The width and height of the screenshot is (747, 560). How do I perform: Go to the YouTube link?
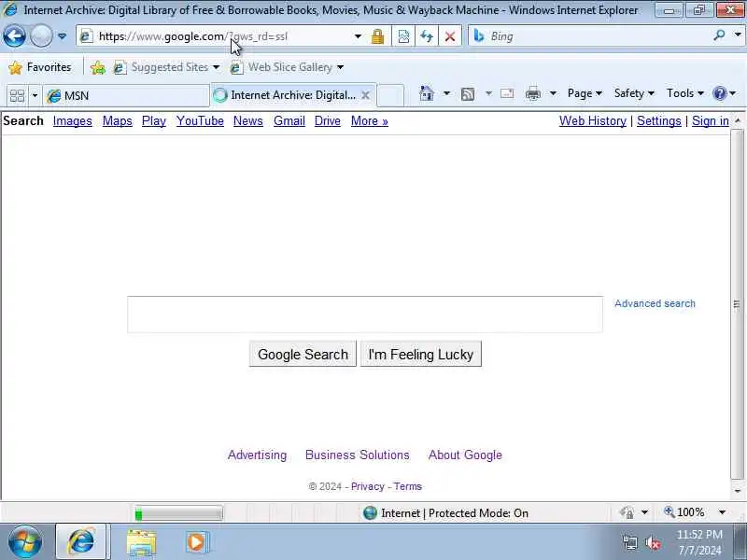tap(200, 121)
